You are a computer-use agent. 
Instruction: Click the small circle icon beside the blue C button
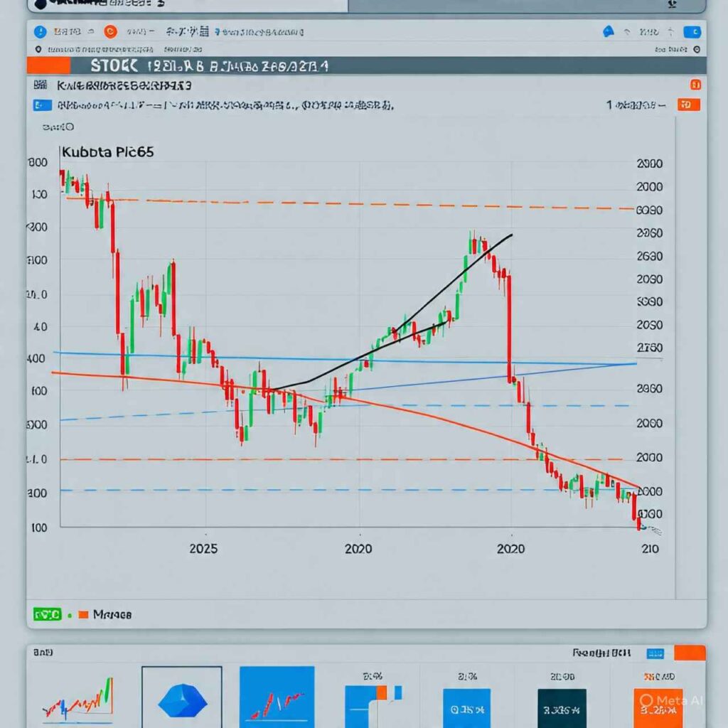(x=697, y=50)
